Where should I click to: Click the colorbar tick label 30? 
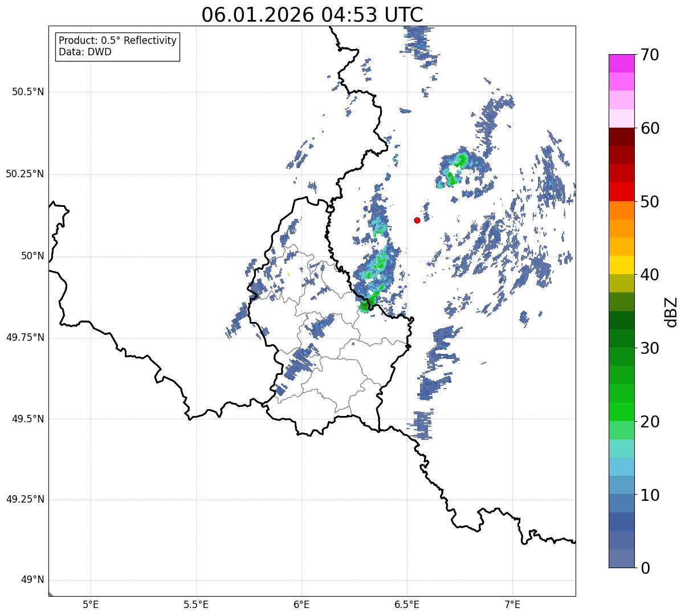tap(650, 348)
